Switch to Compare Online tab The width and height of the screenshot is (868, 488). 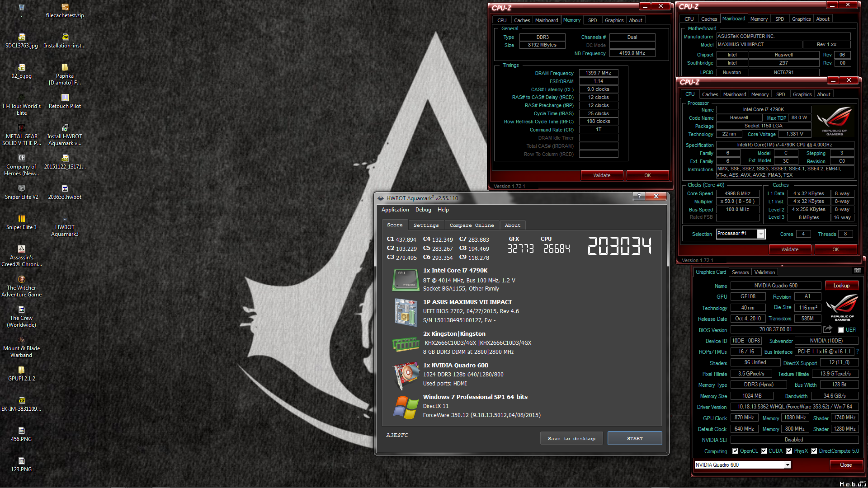(x=472, y=225)
